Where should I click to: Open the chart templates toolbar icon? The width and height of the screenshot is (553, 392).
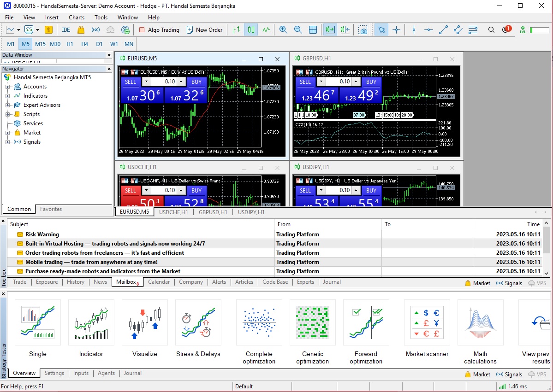coord(29,30)
